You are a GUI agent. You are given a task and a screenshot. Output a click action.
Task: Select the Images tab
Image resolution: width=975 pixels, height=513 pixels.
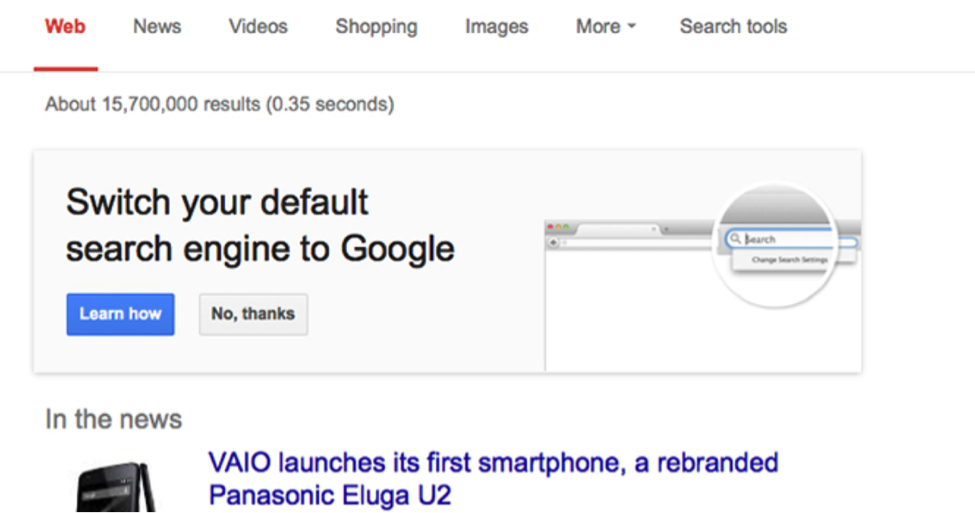496,27
